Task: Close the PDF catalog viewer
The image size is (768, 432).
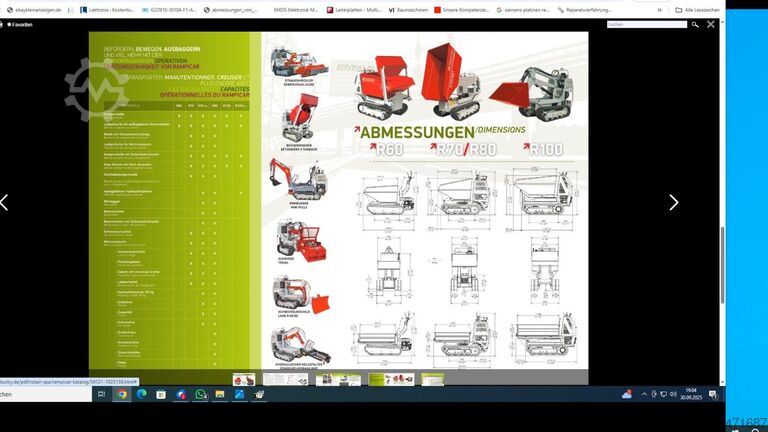Action: (x=711, y=24)
